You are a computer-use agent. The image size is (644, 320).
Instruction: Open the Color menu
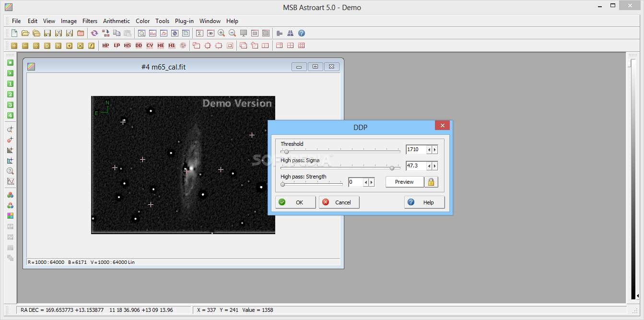click(143, 21)
